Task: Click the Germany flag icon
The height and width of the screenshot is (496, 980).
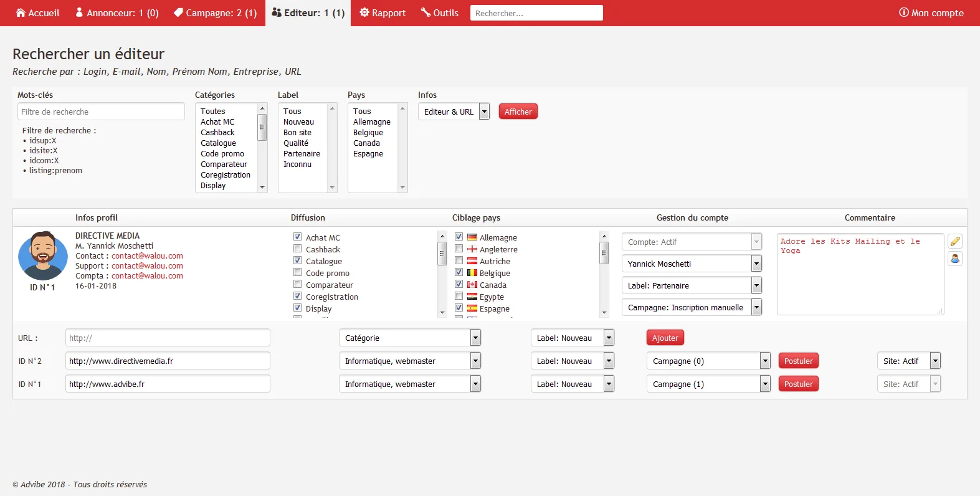Action: (472, 237)
